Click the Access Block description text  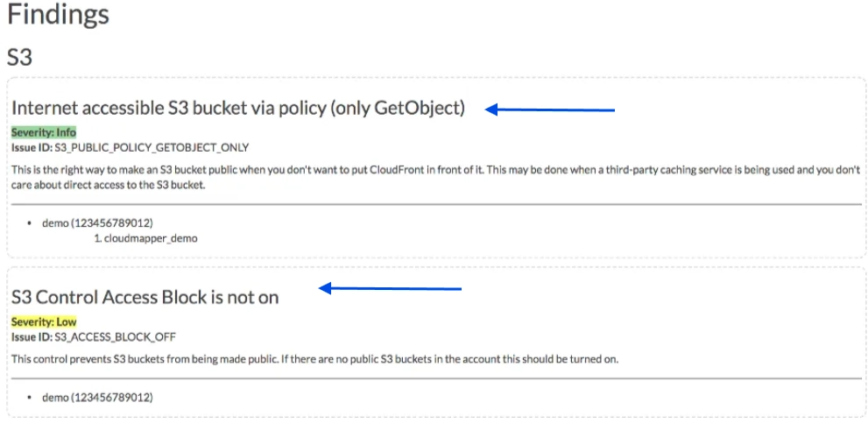pyautogui.click(x=314, y=359)
